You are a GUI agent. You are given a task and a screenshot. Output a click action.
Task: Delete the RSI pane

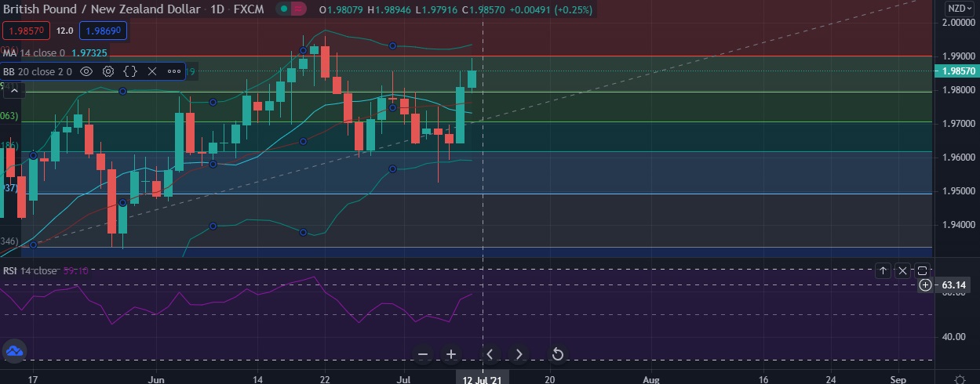tap(902, 270)
